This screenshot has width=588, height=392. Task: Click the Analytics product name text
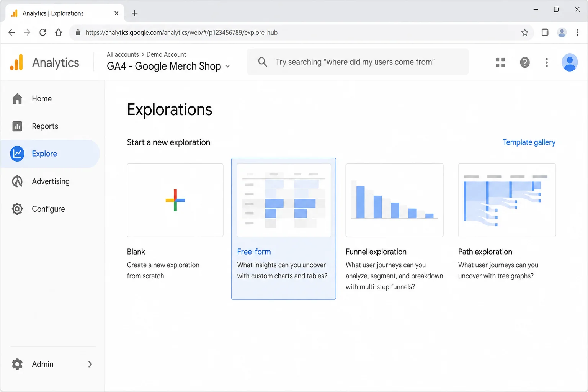tap(56, 62)
